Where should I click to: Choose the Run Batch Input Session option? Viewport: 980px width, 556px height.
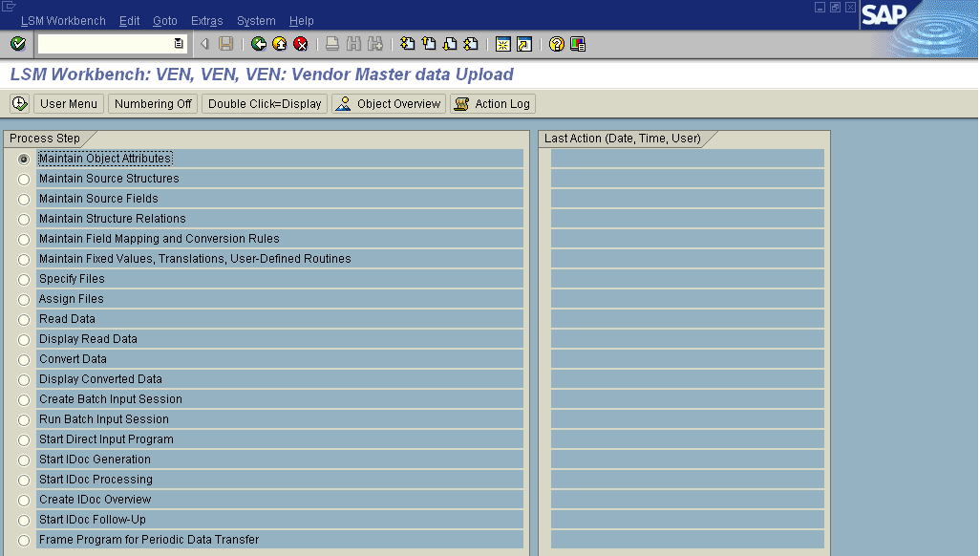tap(24, 420)
